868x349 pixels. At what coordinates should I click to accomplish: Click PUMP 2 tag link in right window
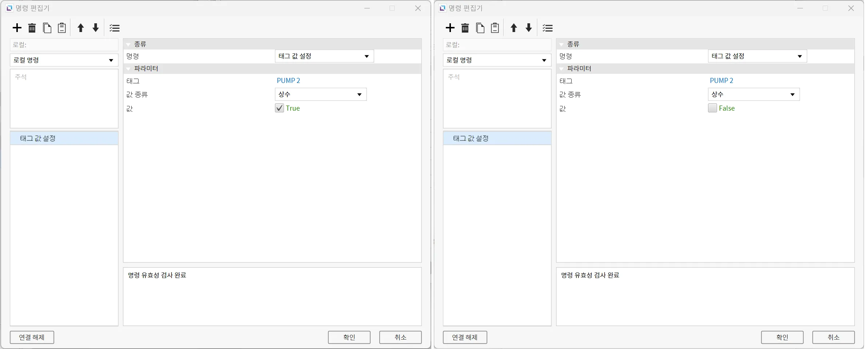click(721, 81)
